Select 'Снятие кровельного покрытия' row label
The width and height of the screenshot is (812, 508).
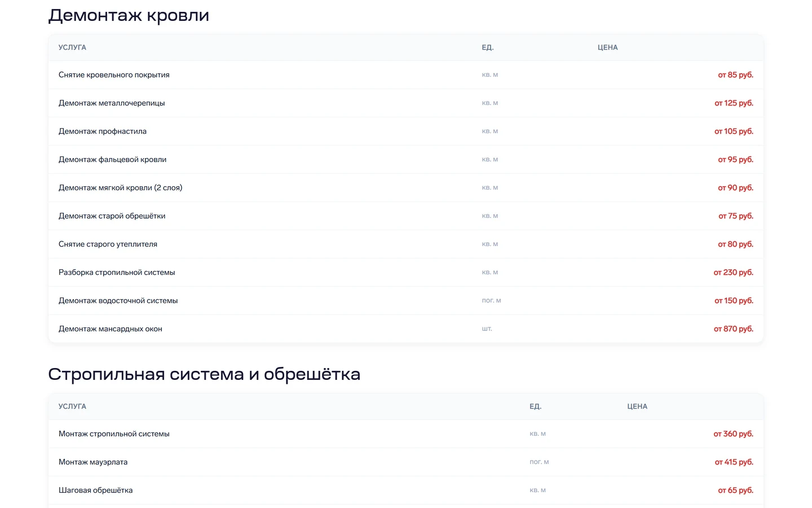click(x=114, y=75)
